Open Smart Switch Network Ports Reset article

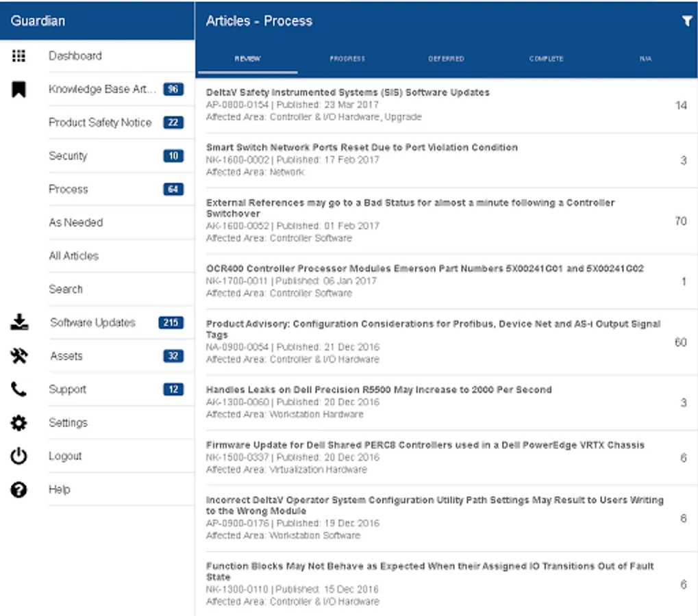[x=446, y=160]
